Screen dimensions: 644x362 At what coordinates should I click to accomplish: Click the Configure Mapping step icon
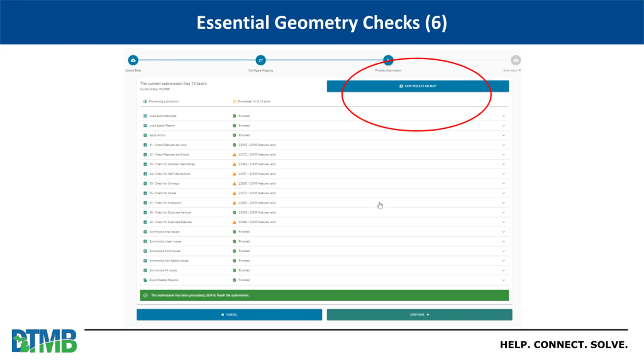[x=261, y=60]
